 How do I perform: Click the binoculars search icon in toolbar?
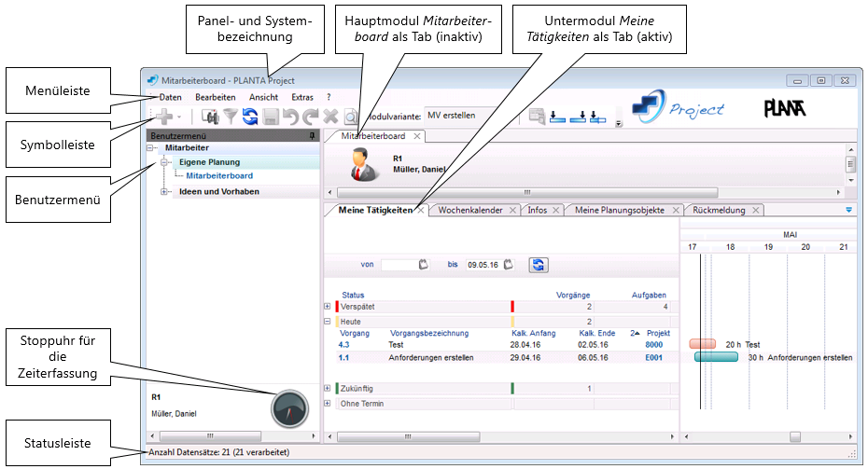click(210, 117)
